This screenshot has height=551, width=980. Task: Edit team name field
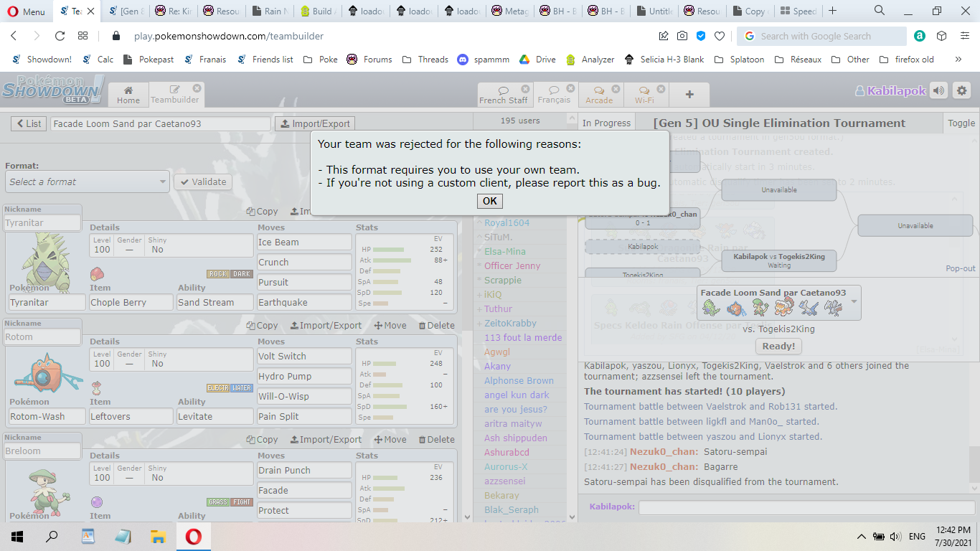(161, 123)
